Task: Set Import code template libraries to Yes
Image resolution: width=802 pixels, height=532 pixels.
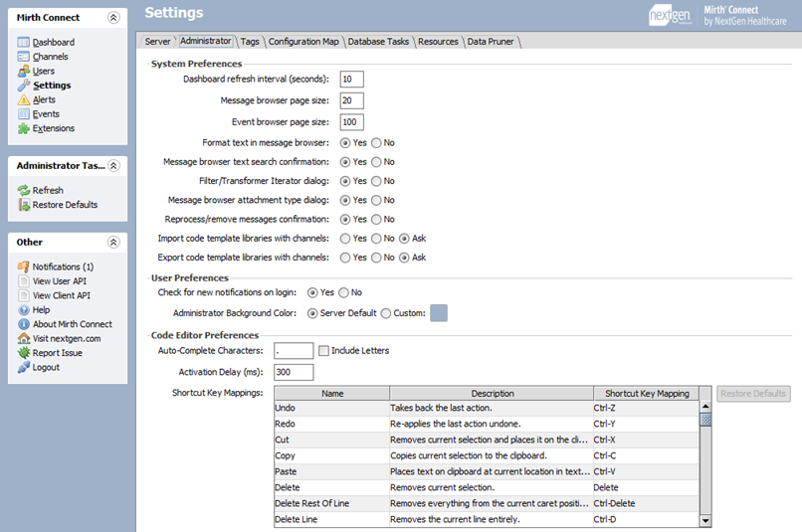Action: tap(345, 239)
